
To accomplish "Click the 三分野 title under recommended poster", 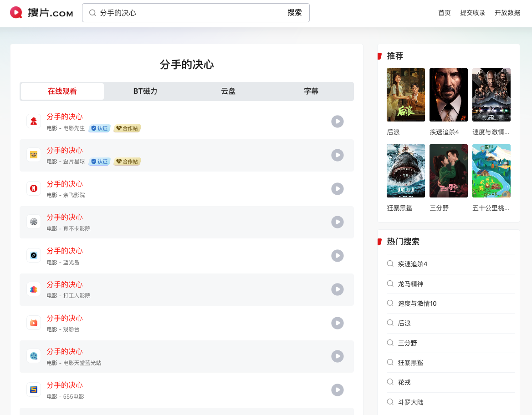I will click(x=439, y=208).
